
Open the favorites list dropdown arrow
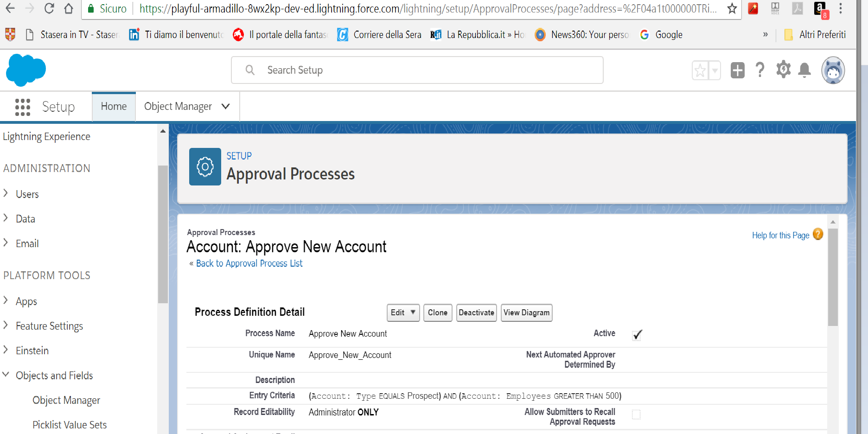point(715,70)
